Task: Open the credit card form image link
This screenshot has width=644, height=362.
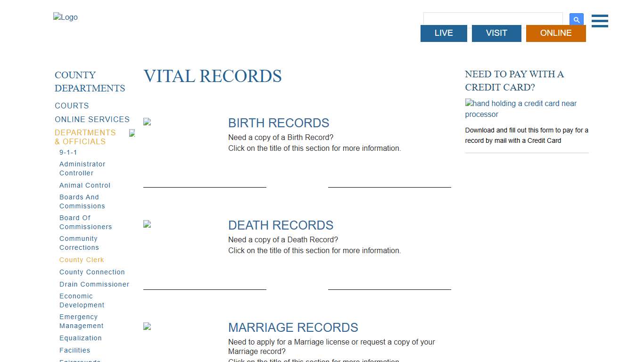Action: 520,109
